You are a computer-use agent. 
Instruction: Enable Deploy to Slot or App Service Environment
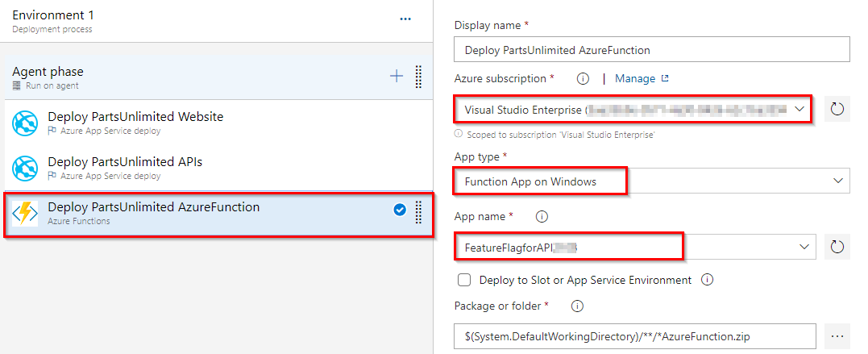coord(464,280)
